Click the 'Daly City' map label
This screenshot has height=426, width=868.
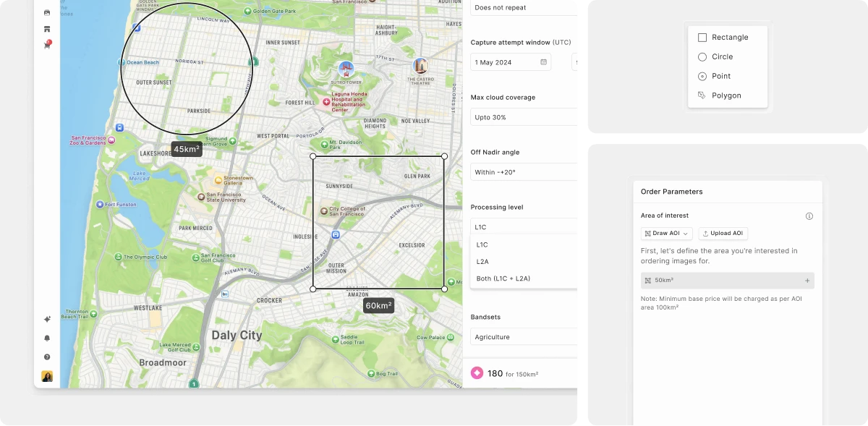click(237, 336)
